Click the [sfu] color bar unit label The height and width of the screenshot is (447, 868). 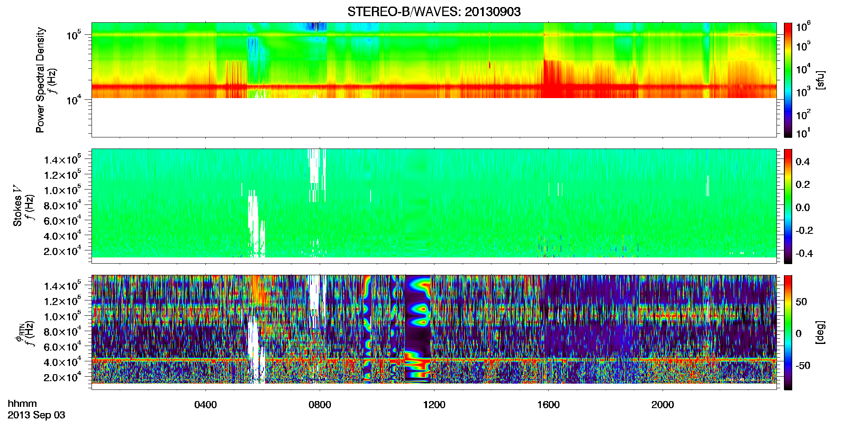point(820,80)
